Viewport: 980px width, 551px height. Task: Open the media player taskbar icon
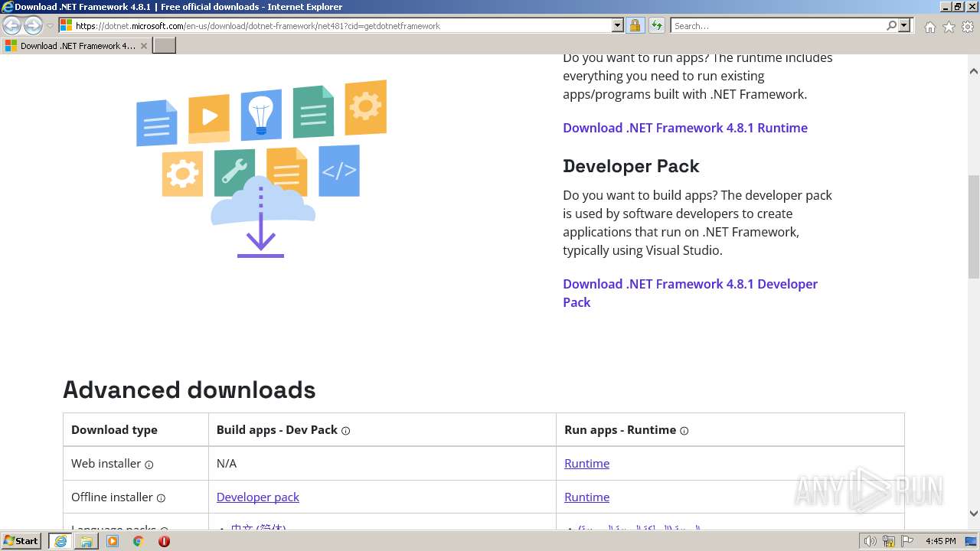(x=113, y=540)
